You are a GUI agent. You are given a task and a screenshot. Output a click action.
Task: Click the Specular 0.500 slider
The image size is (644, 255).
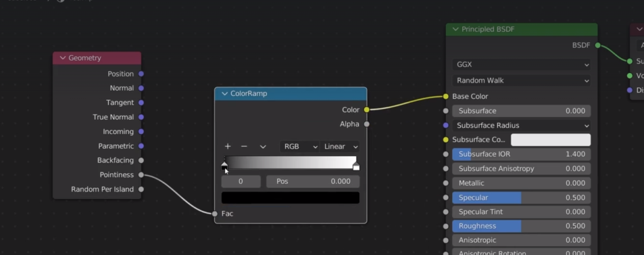(521, 198)
